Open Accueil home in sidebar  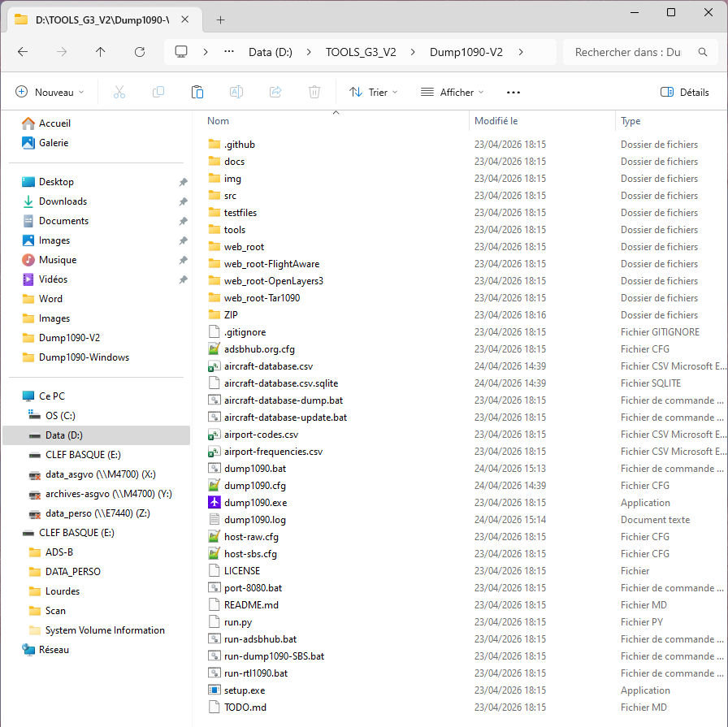[46, 123]
